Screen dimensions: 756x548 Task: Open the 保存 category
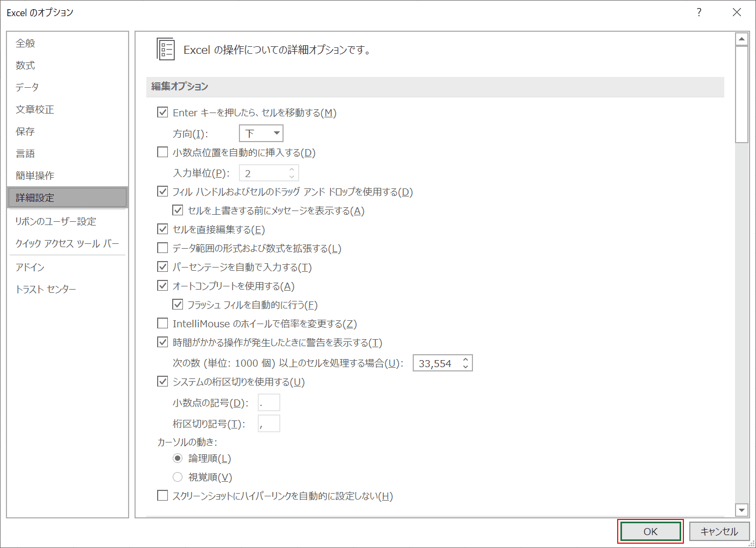click(x=67, y=131)
